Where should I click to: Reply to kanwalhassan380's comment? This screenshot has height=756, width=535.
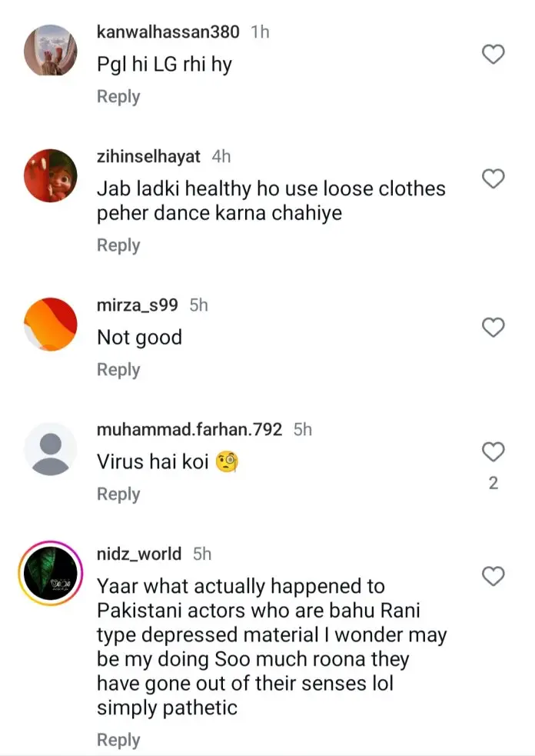tap(118, 97)
